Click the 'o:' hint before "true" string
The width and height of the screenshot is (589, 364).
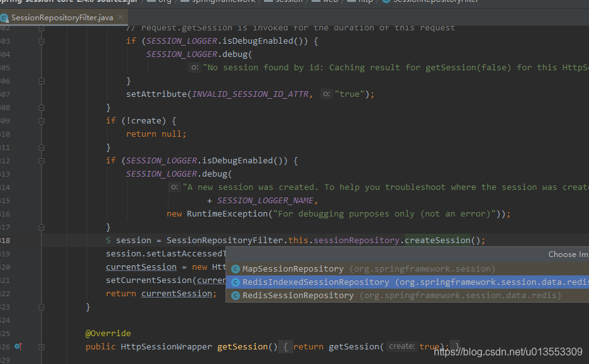326,94
